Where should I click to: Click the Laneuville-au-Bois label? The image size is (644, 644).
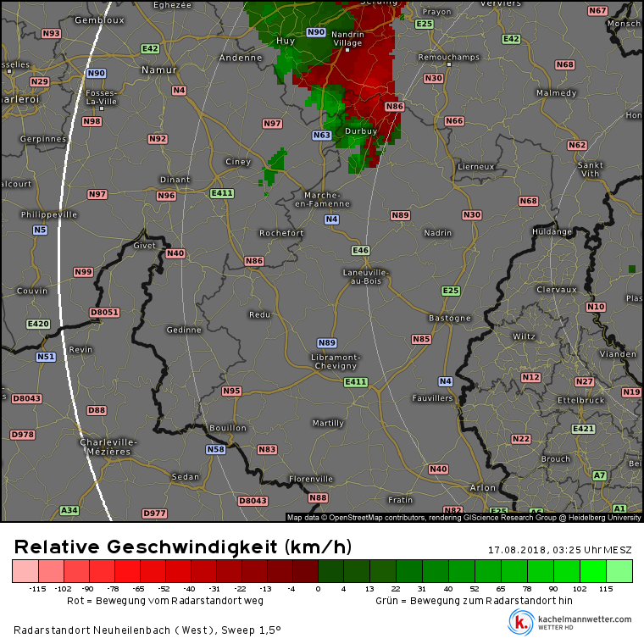tap(365, 276)
